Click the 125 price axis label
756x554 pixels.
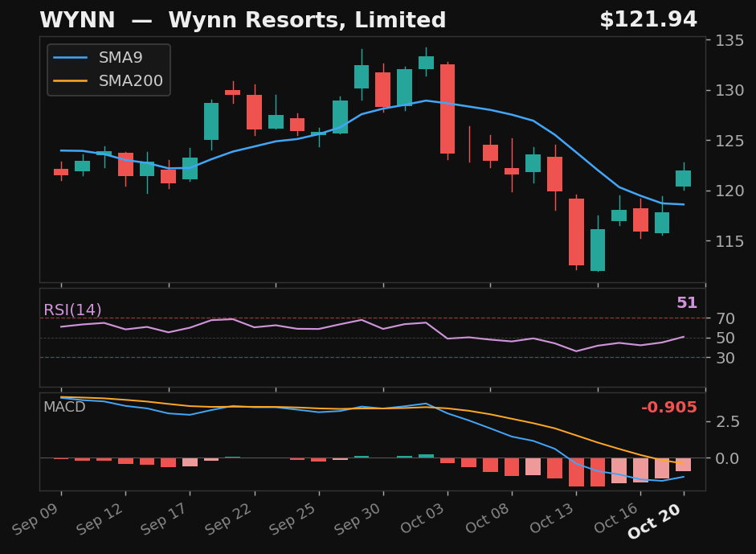[x=729, y=141]
